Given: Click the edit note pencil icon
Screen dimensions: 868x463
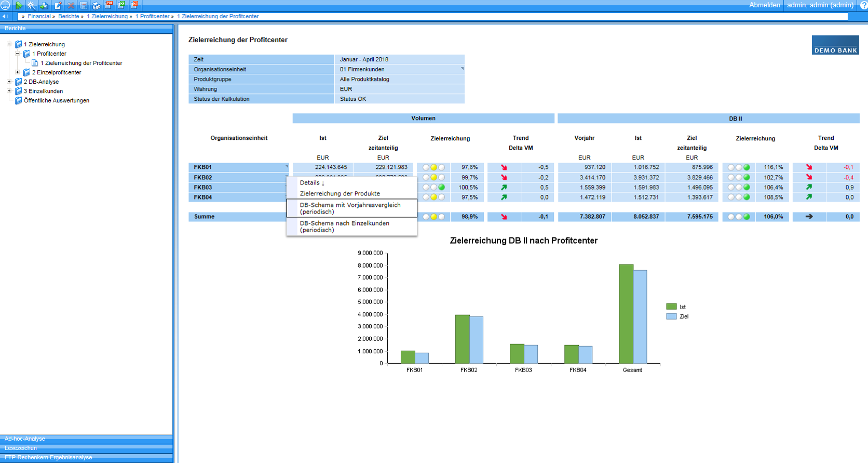Looking at the screenshot, I should point(58,5).
